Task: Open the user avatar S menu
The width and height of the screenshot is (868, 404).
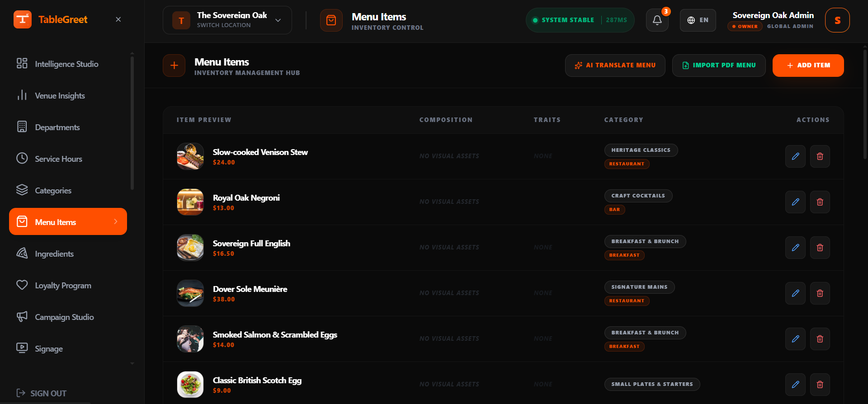Action: [x=837, y=20]
